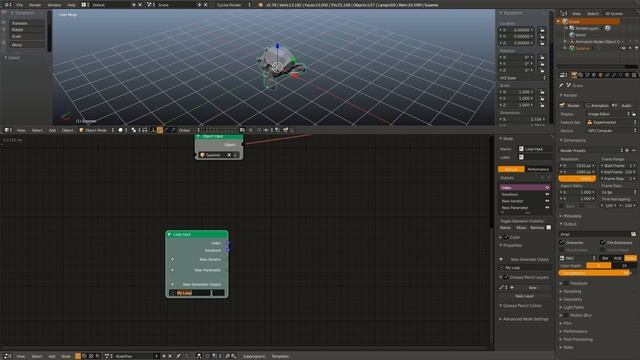Adjust the Compression slider
The image size is (640, 360).
(594, 273)
